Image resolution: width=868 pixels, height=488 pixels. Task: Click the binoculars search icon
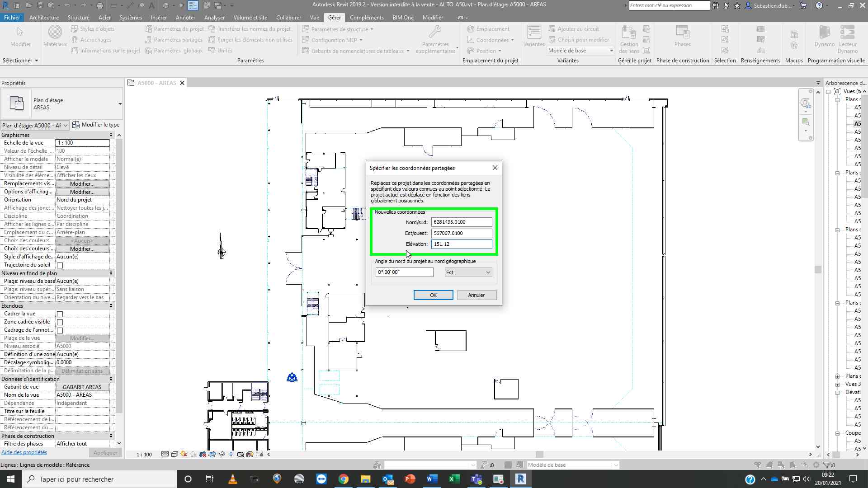coord(715,5)
